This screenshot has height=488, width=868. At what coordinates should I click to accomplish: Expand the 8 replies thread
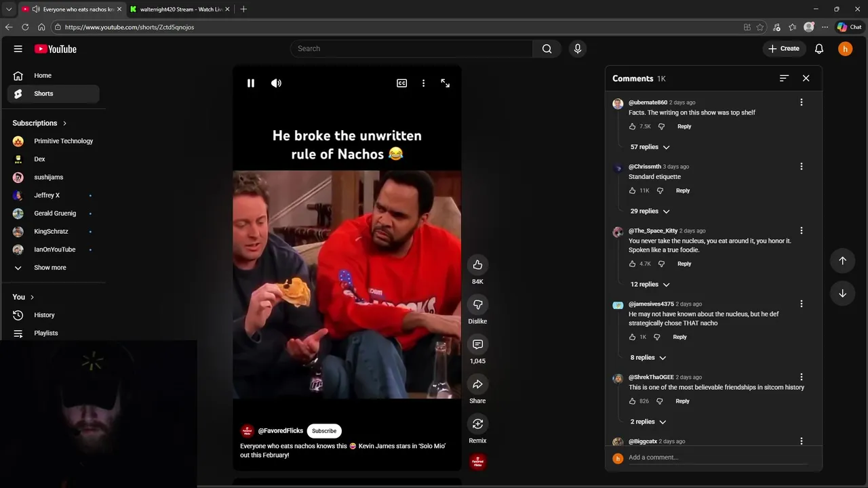pyautogui.click(x=648, y=358)
